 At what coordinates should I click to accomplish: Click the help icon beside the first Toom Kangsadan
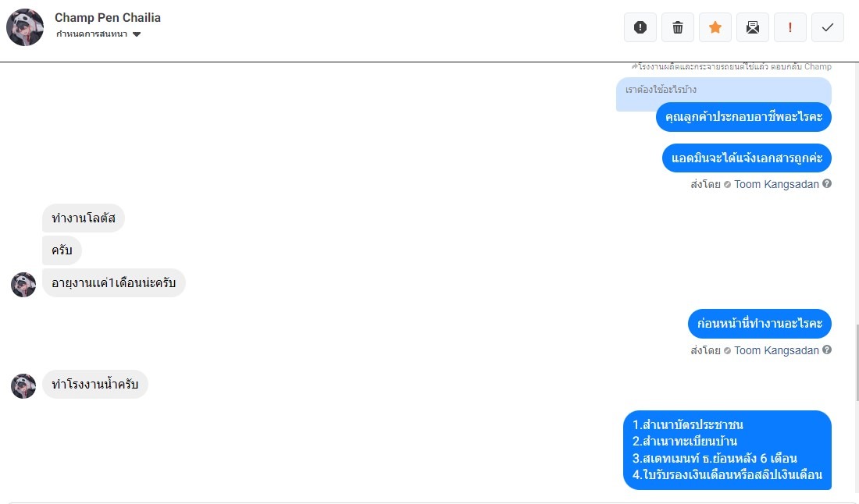coord(827,184)
